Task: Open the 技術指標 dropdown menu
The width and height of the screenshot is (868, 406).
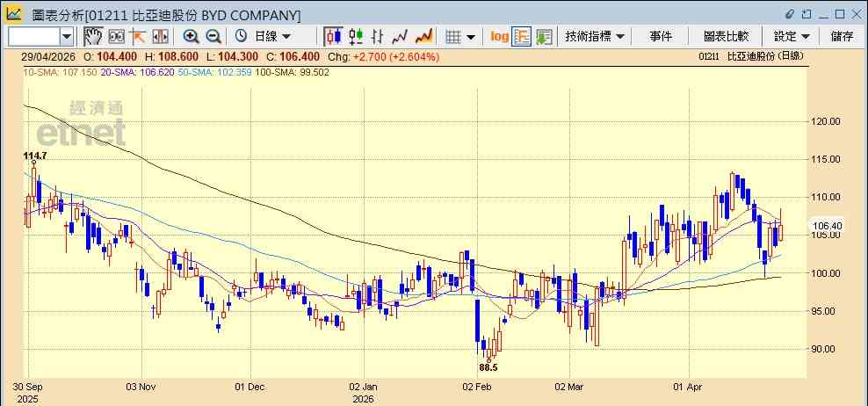Action: (595, 37)
